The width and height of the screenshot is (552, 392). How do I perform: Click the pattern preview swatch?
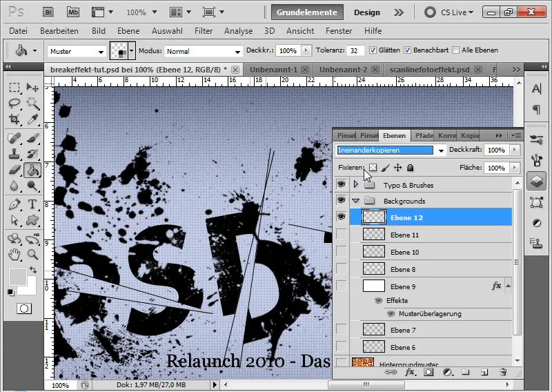[119, 50]
